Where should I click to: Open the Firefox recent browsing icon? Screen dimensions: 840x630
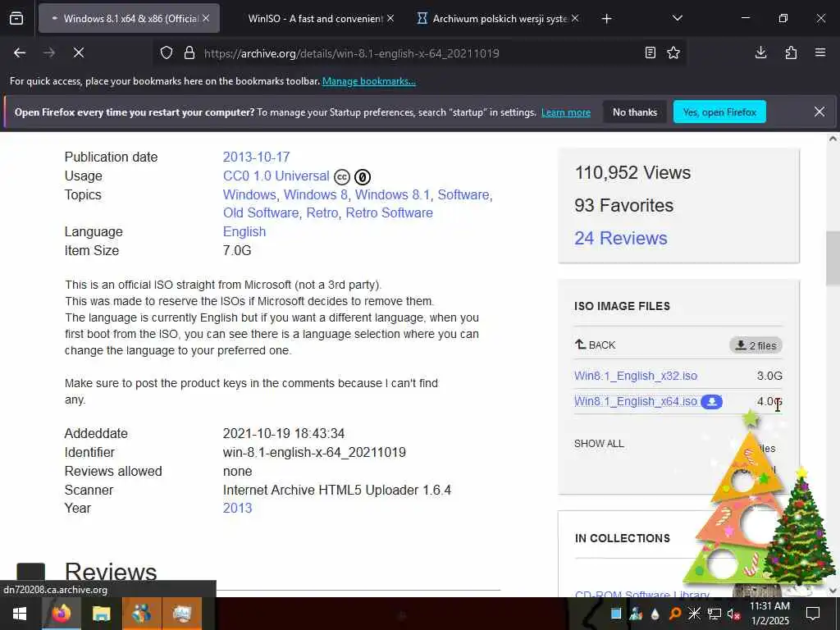[x=16, y=19]
